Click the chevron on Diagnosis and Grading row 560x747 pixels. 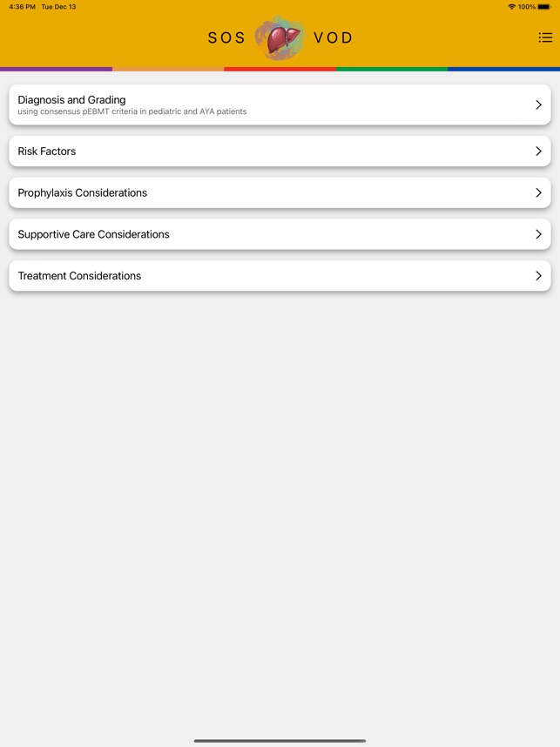coord(537,104)
